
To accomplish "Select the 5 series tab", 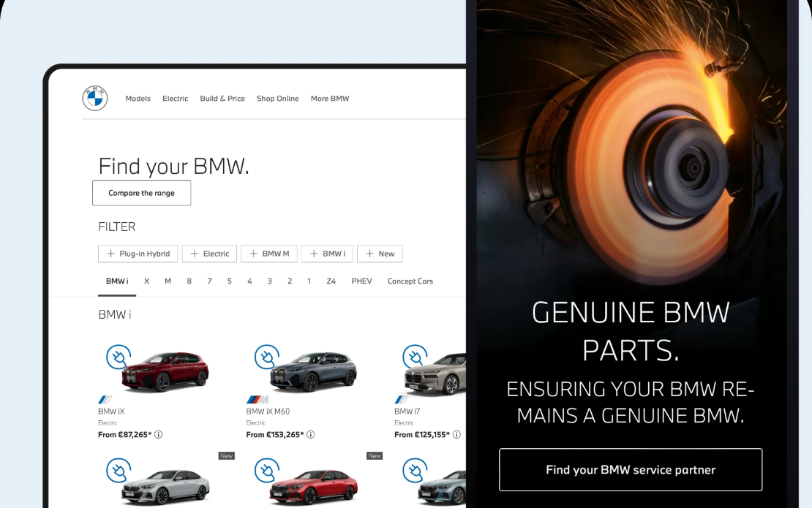I will tap(230, 281).
